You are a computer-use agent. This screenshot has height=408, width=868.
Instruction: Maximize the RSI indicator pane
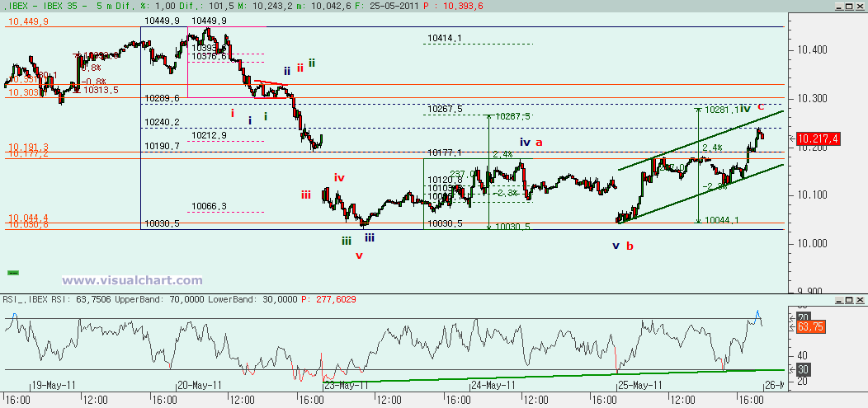[849, 299]
